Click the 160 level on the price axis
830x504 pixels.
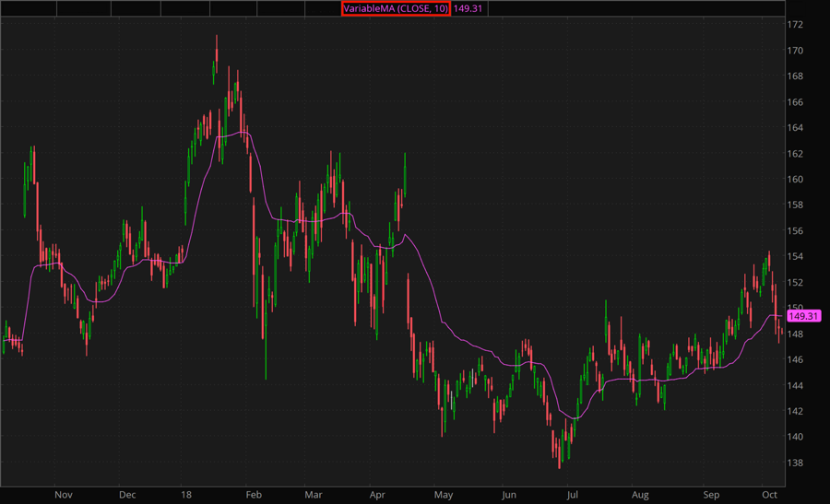(796, 180)
